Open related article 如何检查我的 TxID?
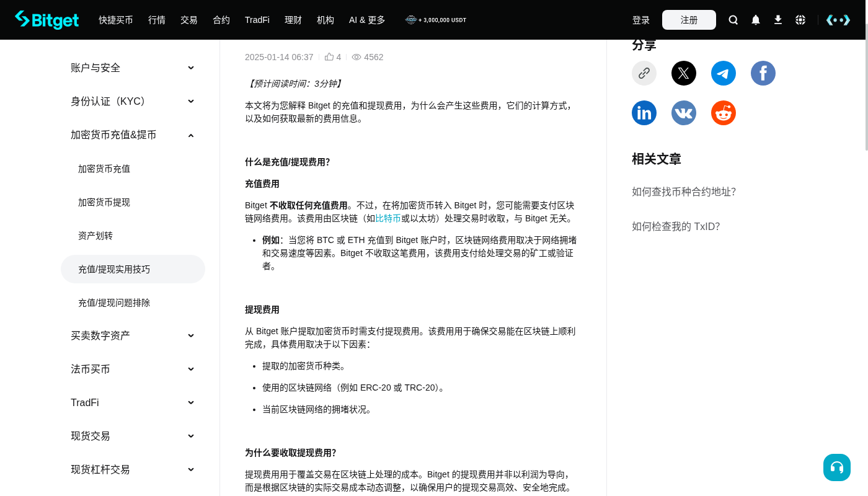Screen dimensions: 868x496 coord(676,226)
